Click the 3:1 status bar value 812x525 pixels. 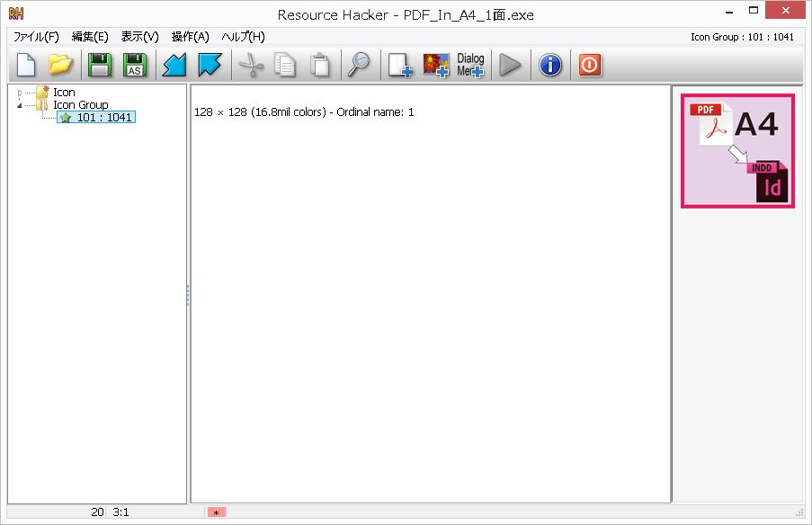coord(120,512)
